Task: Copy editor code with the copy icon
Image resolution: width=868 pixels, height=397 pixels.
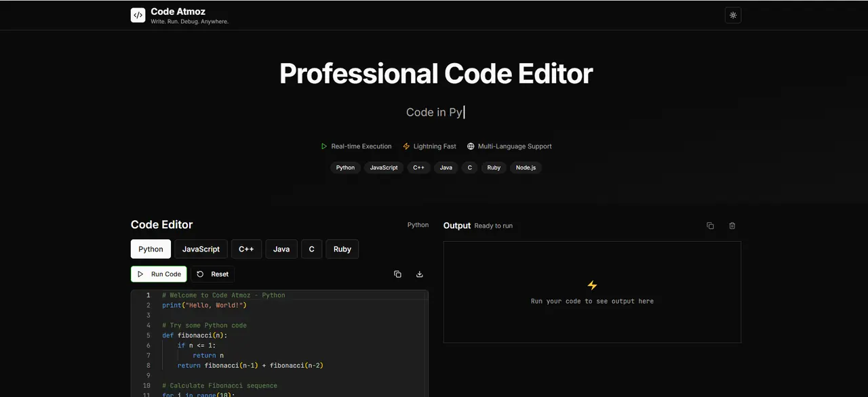Action: pos(397,274)
